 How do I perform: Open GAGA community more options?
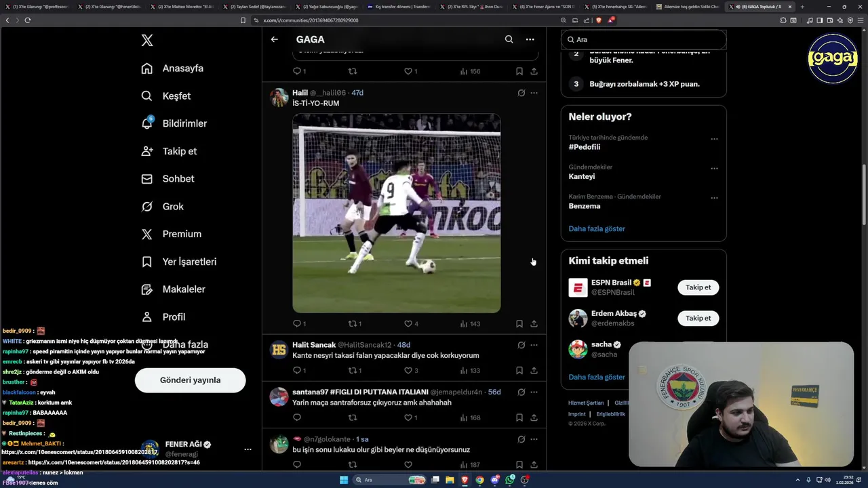coord(530,39)
